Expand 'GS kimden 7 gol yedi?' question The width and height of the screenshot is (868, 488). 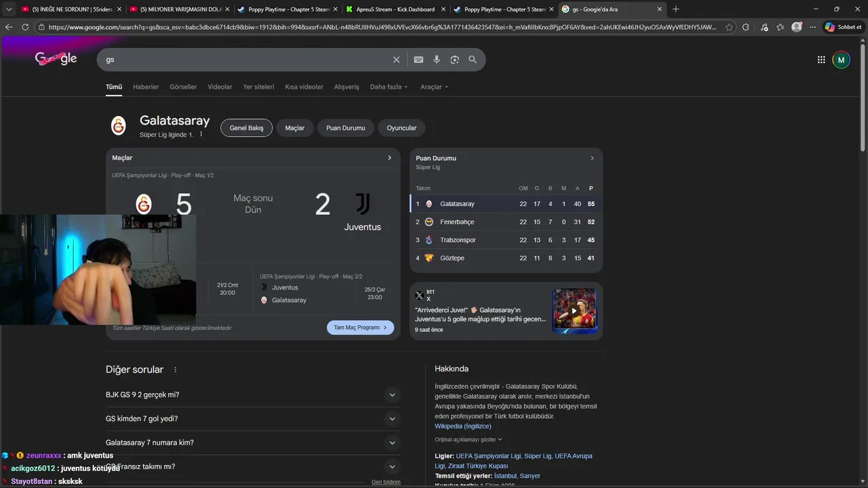[253, 419]
